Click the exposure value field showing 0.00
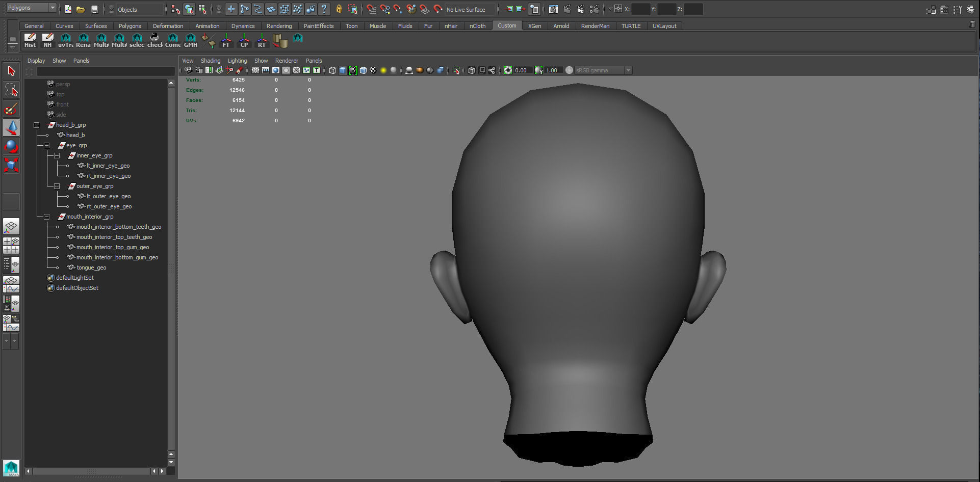 point(523,70)
